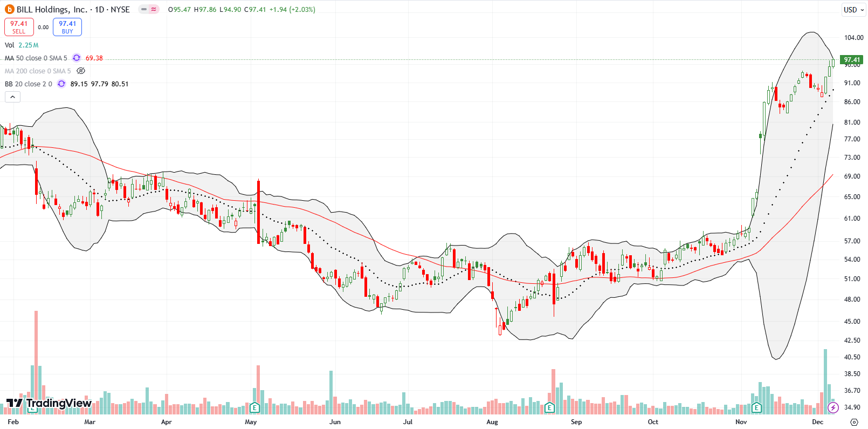
Task: Click the market status pill beside NYSE
Action: pyautogui.click(x=149, y=9)
